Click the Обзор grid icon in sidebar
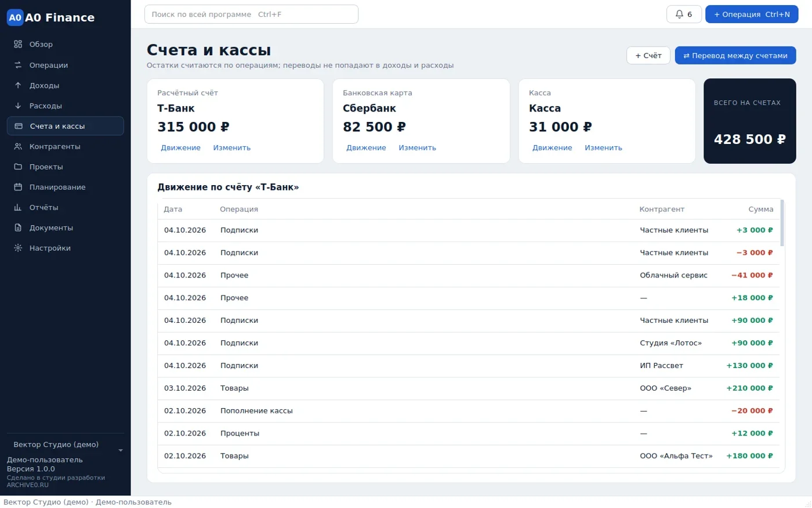The height and width of the screenshot is (508, 812). (18, 44)
